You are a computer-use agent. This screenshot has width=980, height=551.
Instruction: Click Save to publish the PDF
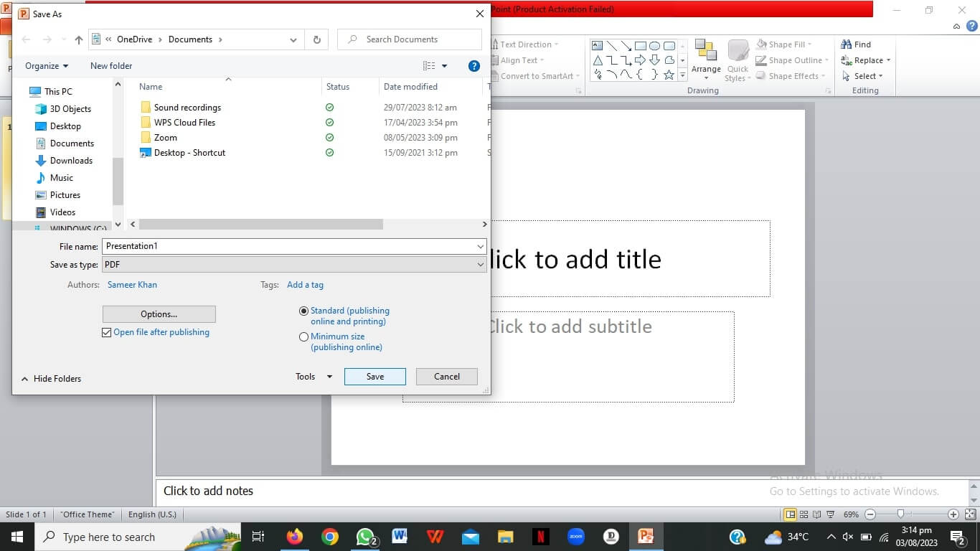374,376
